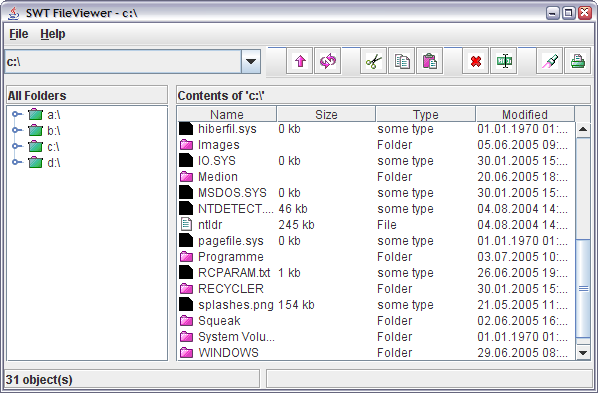Screen dimensions: 598x393
Task: Expand the c:\ tree node
Action: (x=16, y=146)
